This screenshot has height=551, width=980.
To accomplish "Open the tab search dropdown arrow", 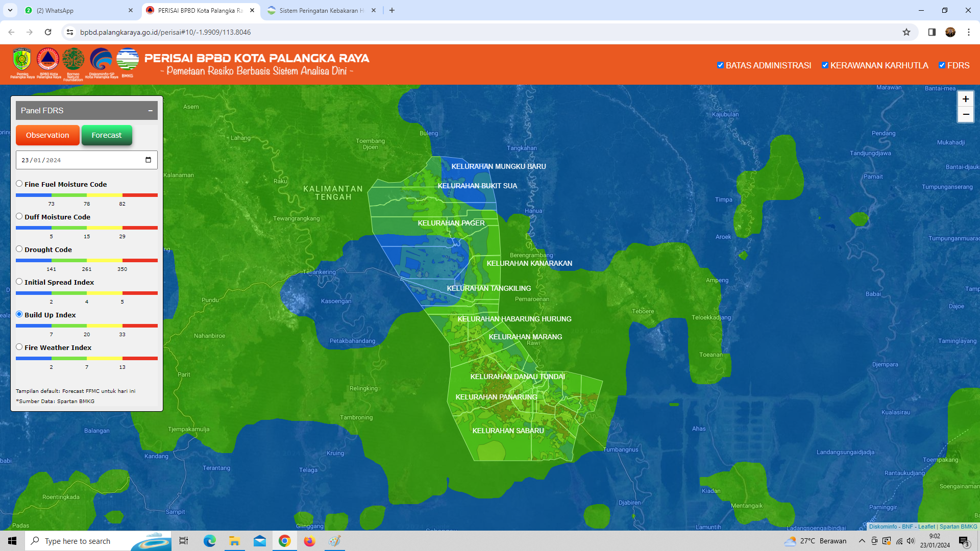I will [10, 10].
